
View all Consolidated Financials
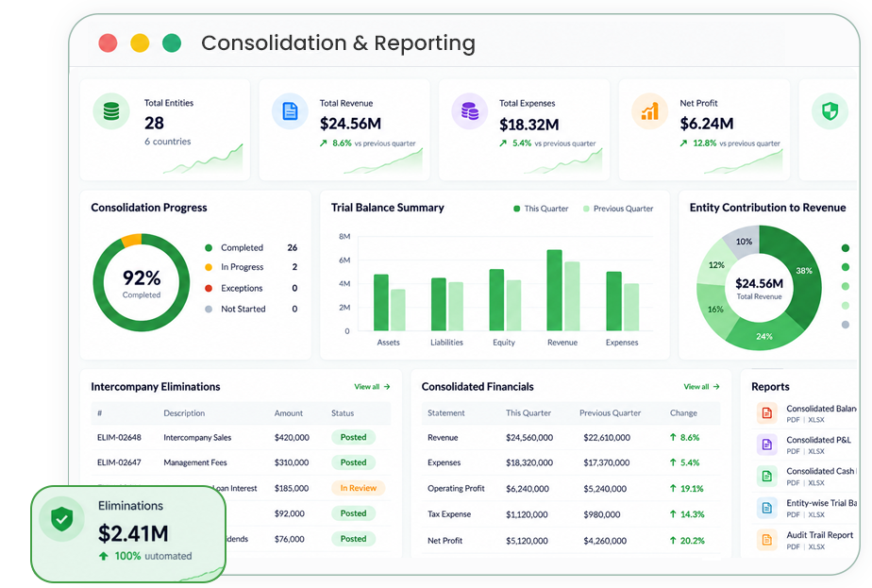(701, 387)
